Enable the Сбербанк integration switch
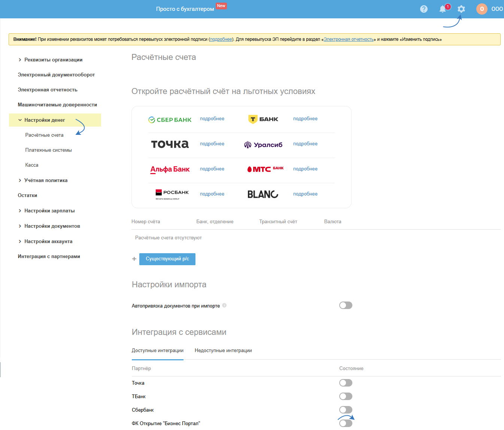Image resolution: width=504 pixels, height=430 pixels. coord(346,410)
